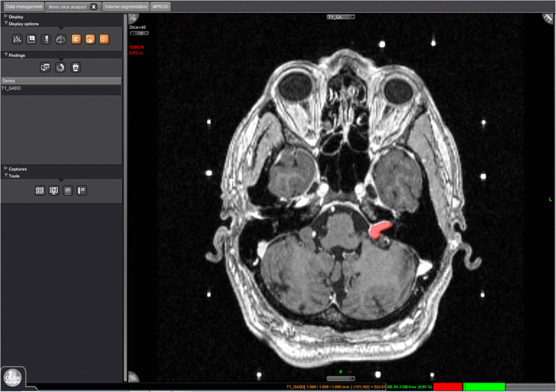Toggle the middle orange layers visibility button
Viewport: 556px width, 392px height.
90,40
